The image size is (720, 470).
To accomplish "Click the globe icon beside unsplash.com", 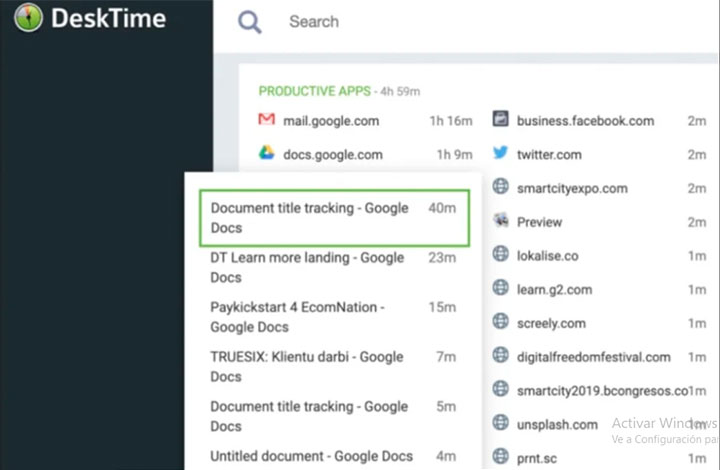I will tap(501, 422).
